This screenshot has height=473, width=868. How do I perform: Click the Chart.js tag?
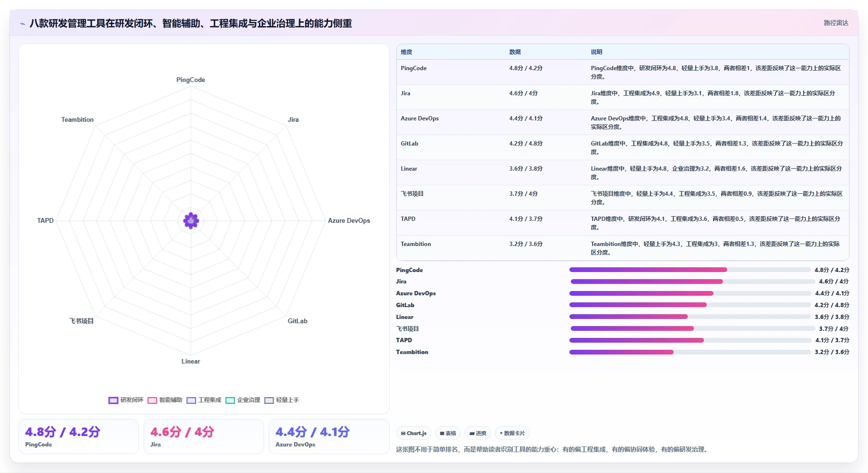point(413,433)
